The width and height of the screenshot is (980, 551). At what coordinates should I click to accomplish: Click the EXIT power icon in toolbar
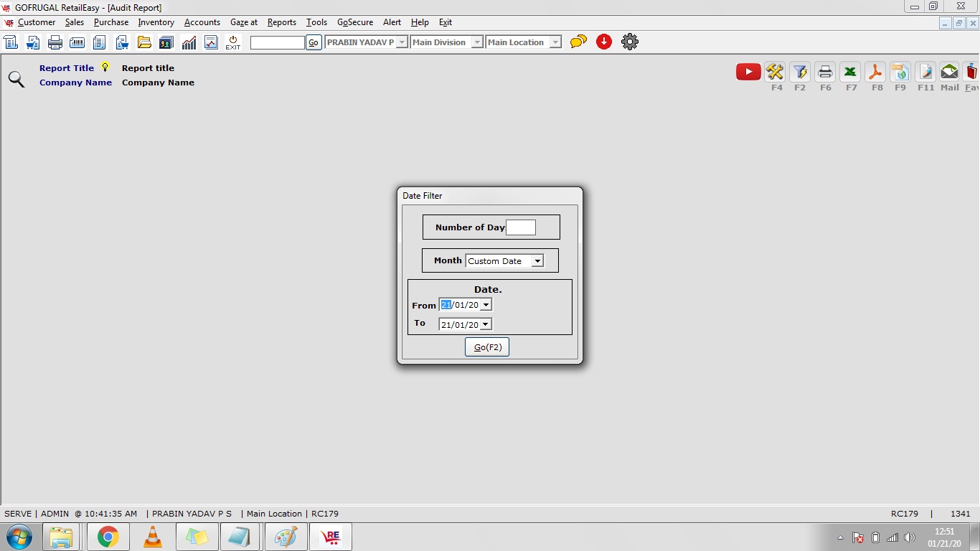pyautogui.click(x=233, y=42)
